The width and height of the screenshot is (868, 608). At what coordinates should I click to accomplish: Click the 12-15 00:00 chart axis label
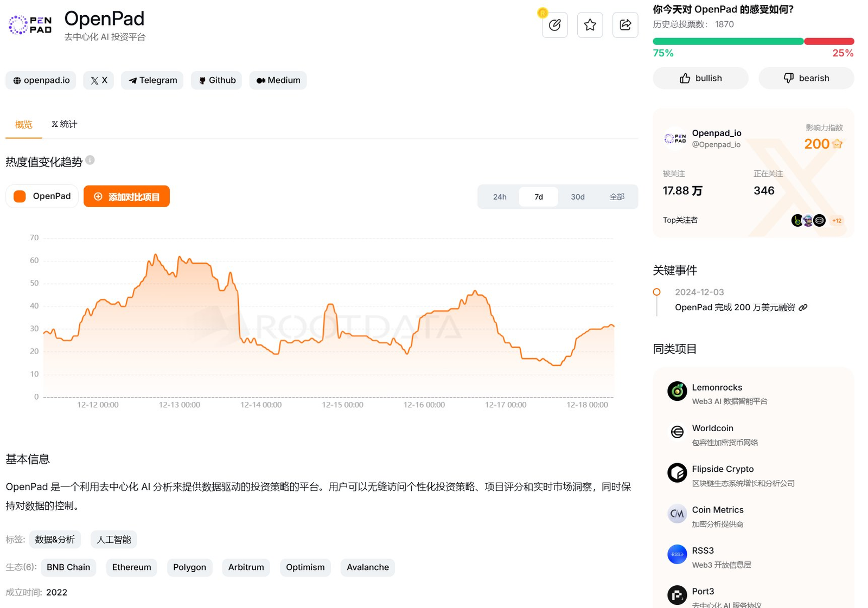click(342, 405)
